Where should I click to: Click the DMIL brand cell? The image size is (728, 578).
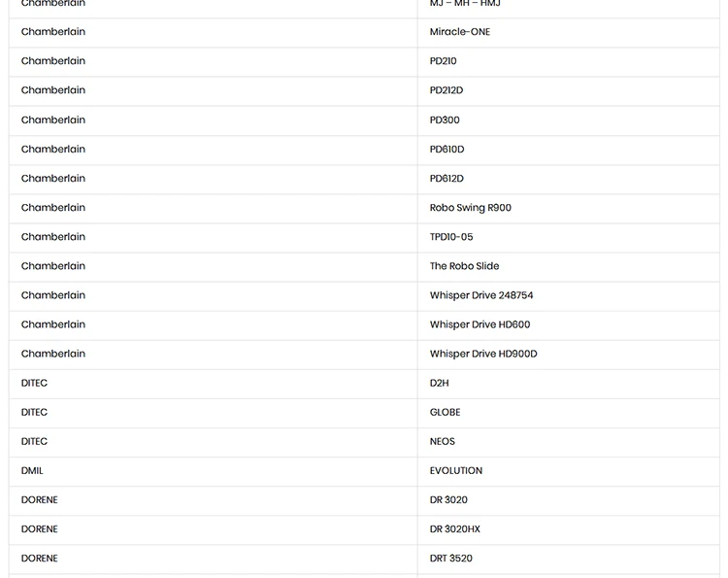click(214, 471)
